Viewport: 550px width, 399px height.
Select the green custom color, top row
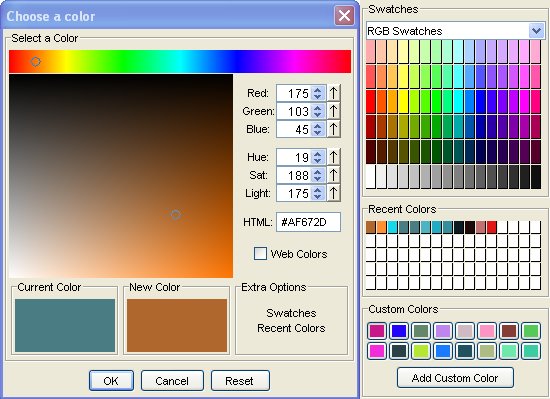tap(531, 331)
